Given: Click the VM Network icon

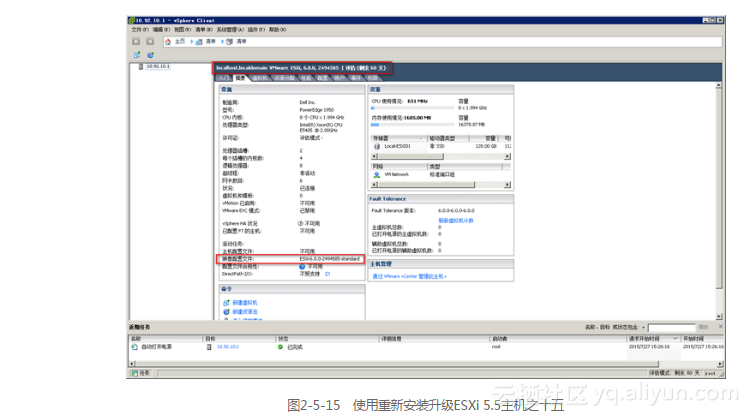Looking at the screenshot, I should click(377, 175).
